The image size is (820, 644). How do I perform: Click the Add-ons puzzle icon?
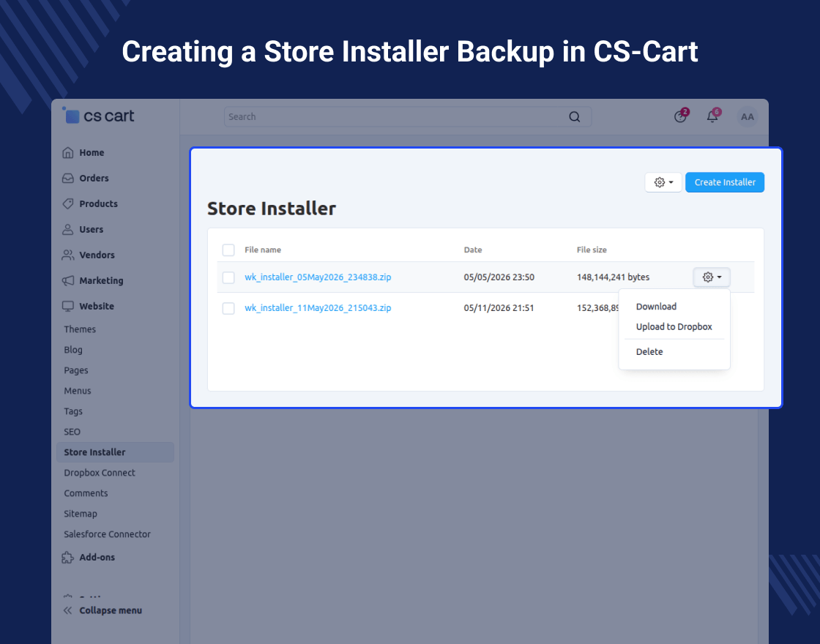tap(68, 557)
